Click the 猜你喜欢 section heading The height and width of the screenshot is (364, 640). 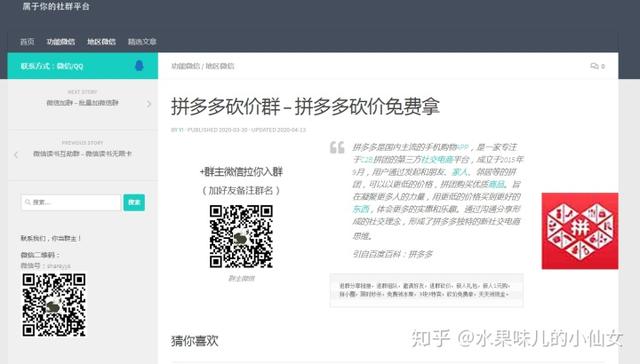(x=195, y=341)
